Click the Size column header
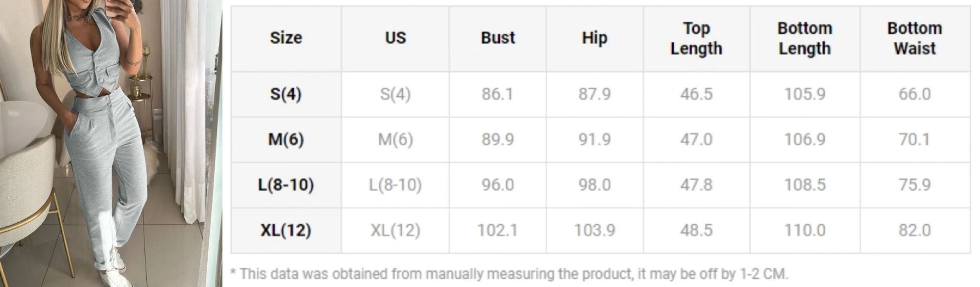Viewport: 980px width, 287px height. 286,38
